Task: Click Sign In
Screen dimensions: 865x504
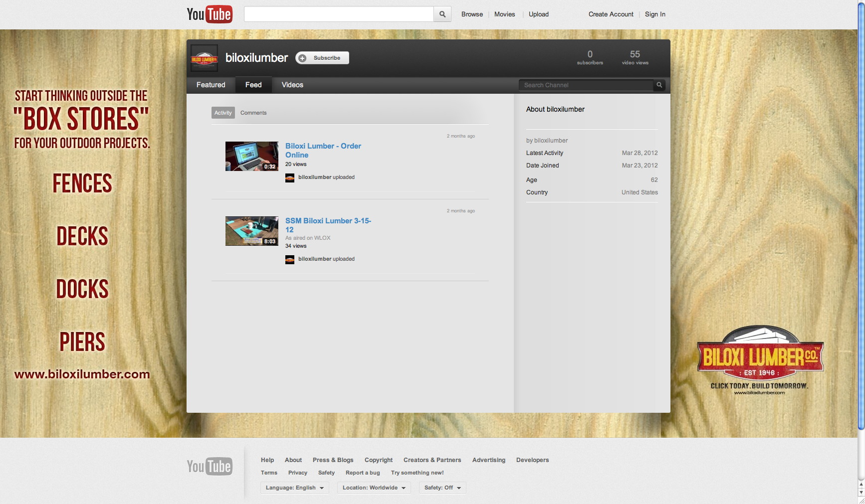Action: coord(655,14)
